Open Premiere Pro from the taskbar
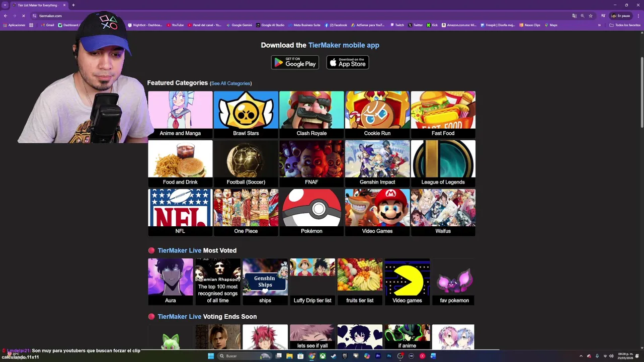The image size is (644, 362). click(x=378, y=356)
